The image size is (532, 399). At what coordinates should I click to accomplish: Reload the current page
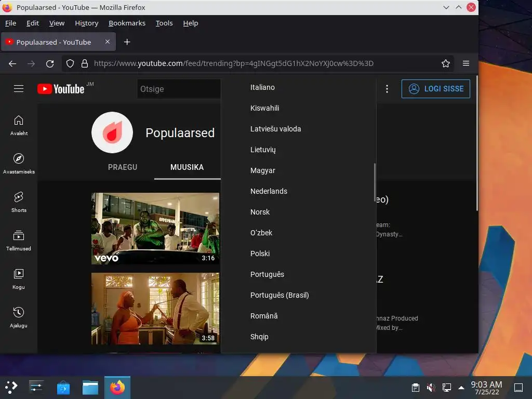(x=50, y=63)
